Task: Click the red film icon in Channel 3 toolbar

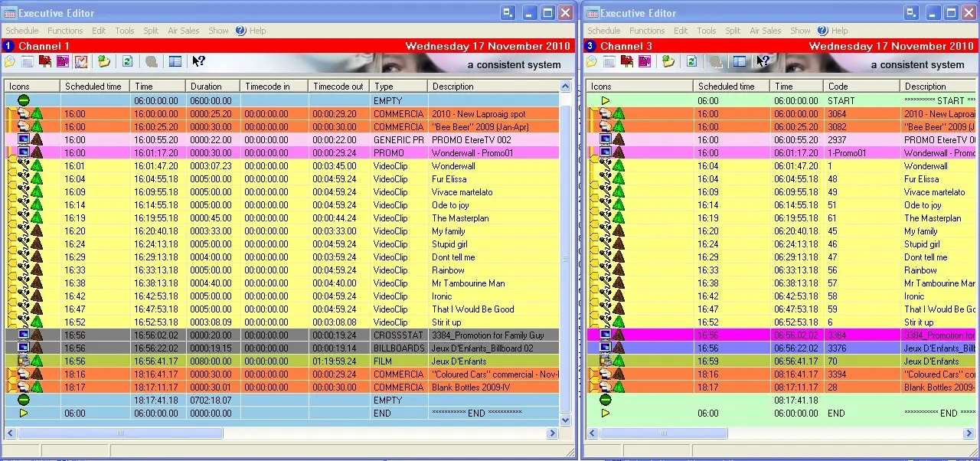Action: [x=627, y=62]
